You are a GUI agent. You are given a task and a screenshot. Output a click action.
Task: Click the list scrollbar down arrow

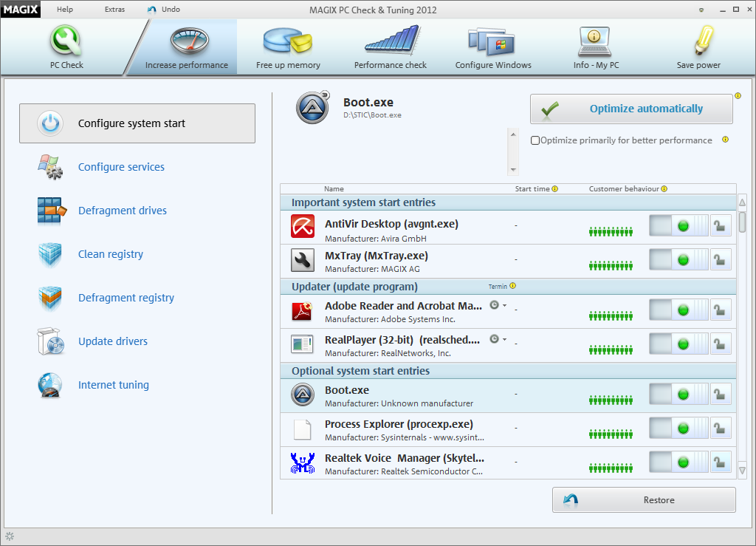743,470
